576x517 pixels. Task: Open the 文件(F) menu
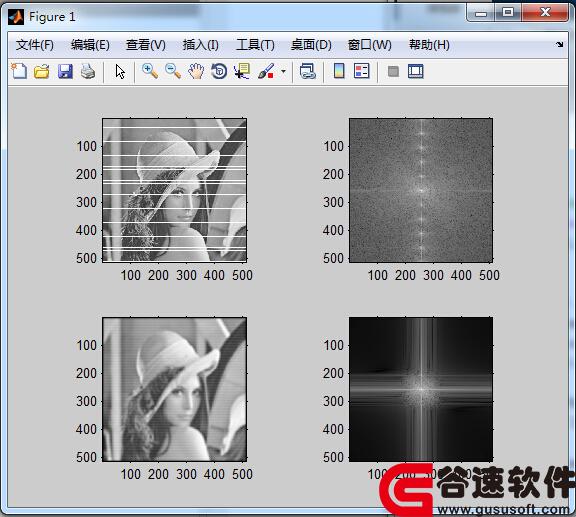point(35,45)
